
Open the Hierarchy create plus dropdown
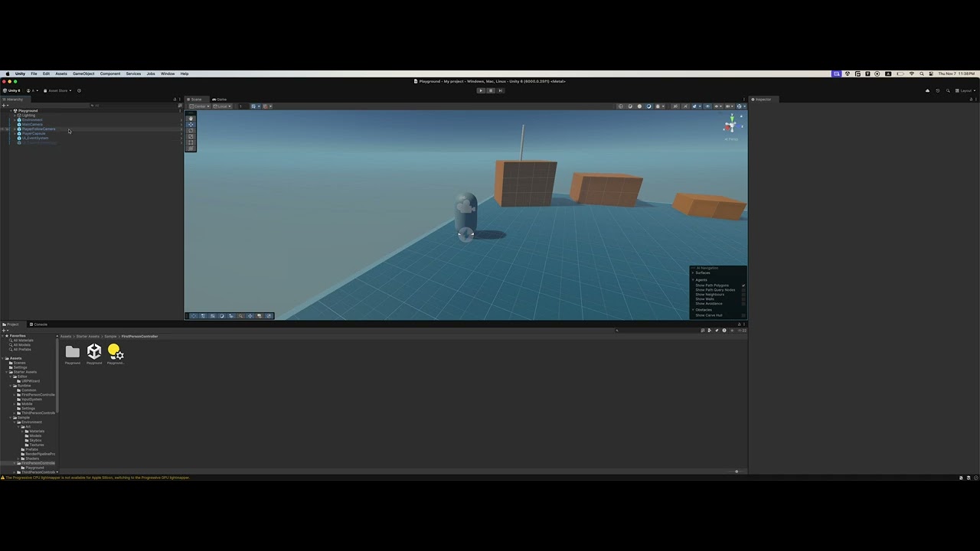pos(5,106)
